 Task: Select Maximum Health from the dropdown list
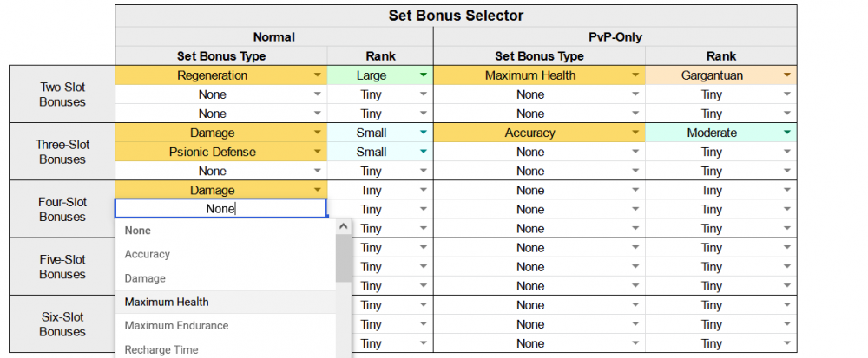(167, 302)
